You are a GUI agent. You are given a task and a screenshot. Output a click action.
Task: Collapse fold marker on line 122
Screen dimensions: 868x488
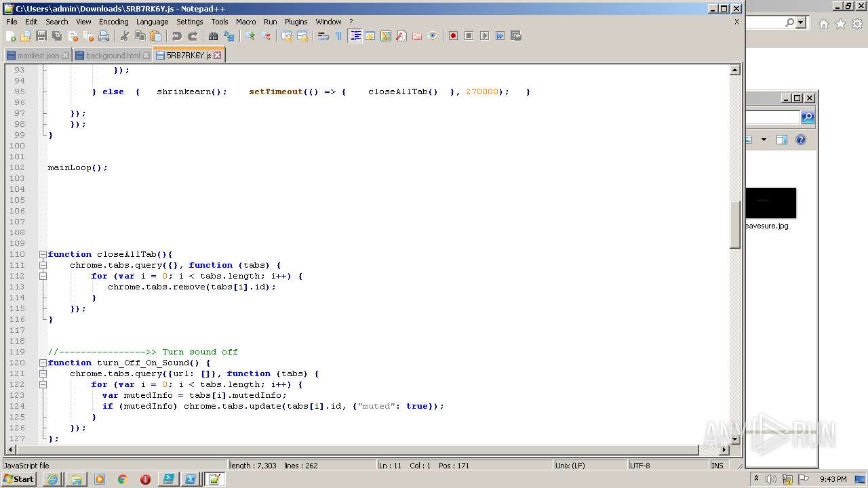pos(43,384)
